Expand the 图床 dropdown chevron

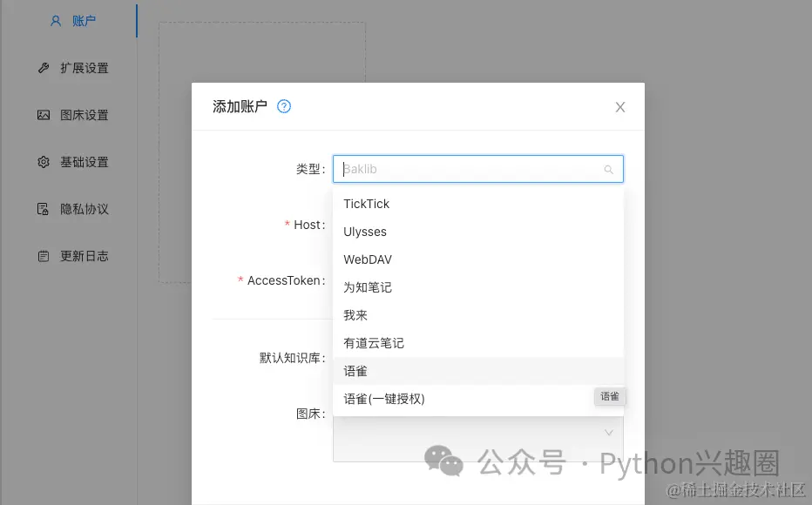(609, 431)
